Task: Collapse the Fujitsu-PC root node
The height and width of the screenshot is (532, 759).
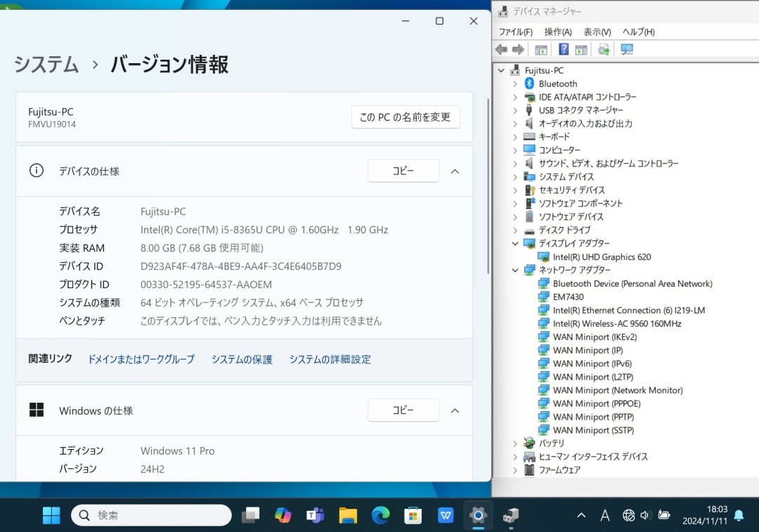Action: click(502, 71)
